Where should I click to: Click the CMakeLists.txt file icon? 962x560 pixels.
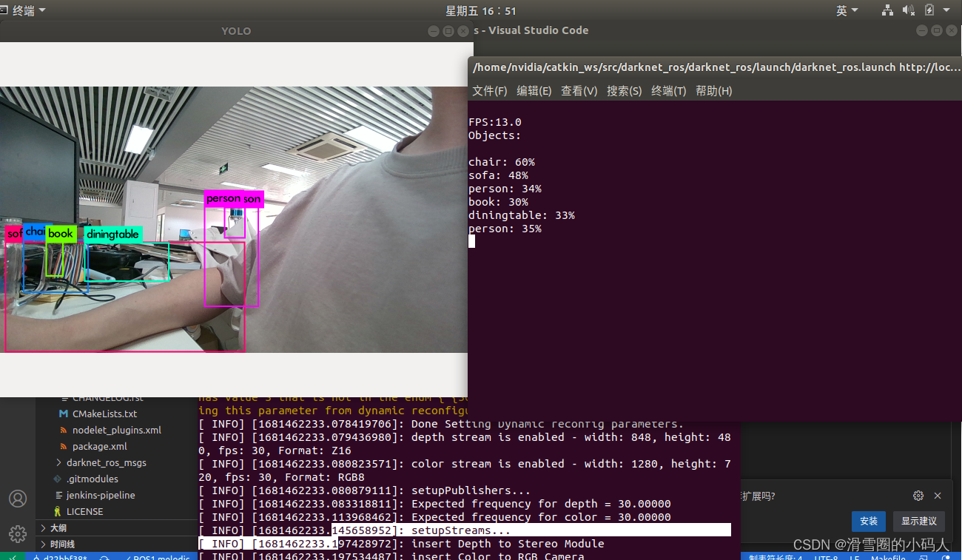64,414
